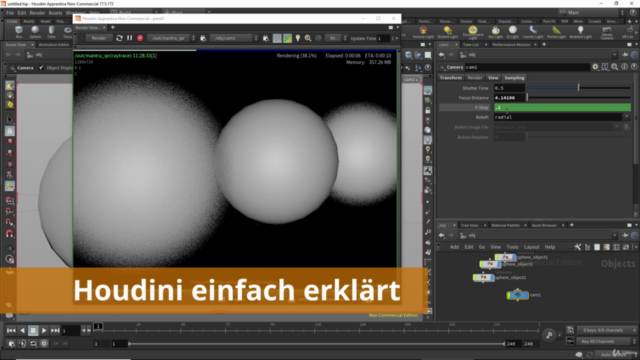Restart the render with the refresh icon
Viewport: 640px width, 360px height.
119,38
